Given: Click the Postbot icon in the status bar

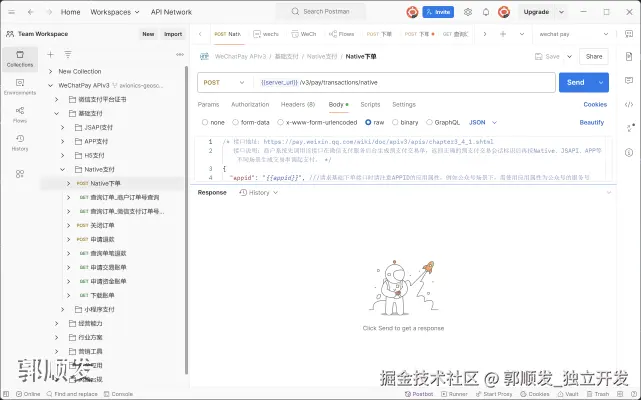Looking at the screenshot, I should [419, 394].
